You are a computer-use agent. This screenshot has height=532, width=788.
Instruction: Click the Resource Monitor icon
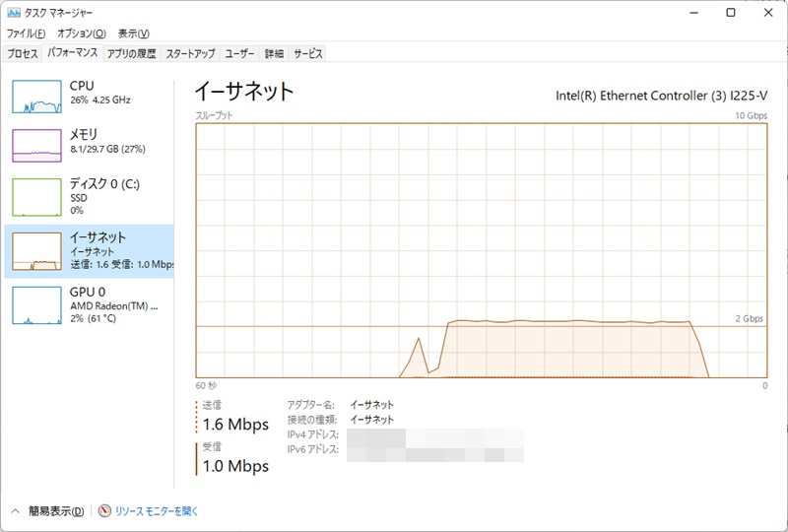(104, 511)
